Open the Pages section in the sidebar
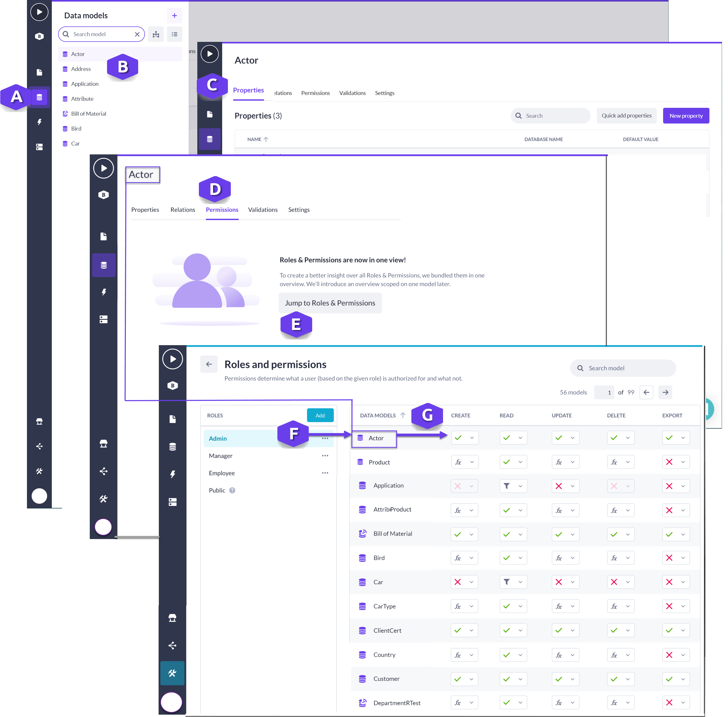This screenshot has height=717, width=728. tap(40, 72)
